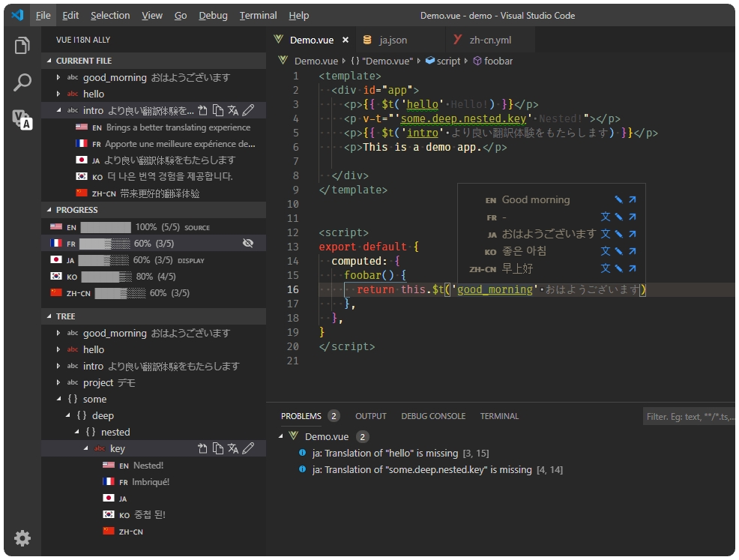
Task: Expand the project key in Tree
Action: tap(58, 382)
